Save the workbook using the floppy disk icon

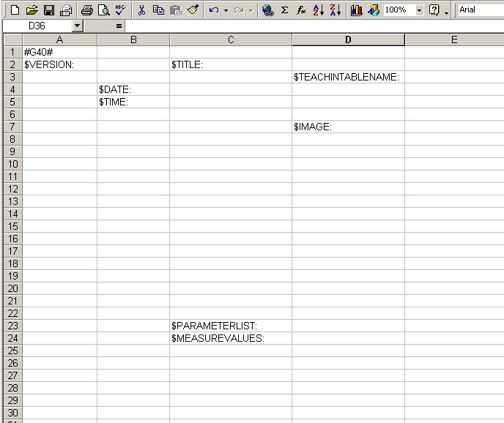[x=49, y=10]
